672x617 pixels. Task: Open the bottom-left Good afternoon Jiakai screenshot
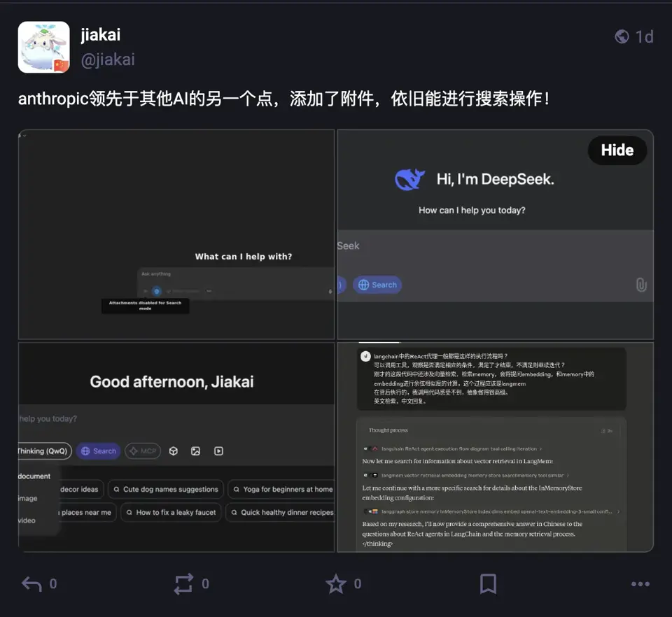pyautogui.click(x=176, y=447)
